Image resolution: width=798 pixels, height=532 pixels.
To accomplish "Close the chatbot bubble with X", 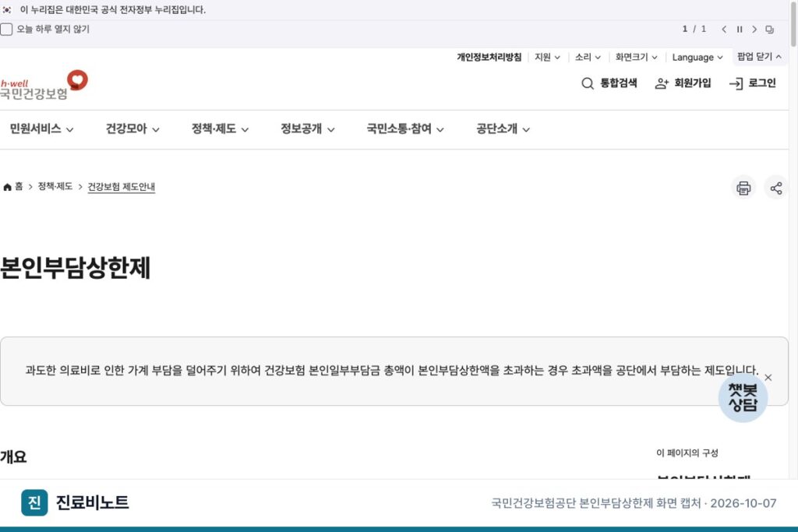I will point(768,377).
